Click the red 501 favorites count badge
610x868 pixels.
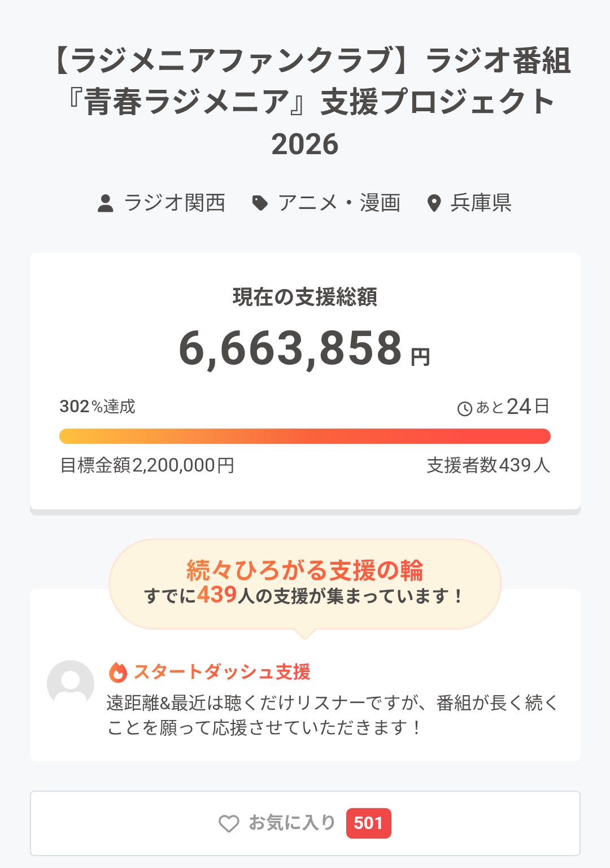(x=368, y=823)
